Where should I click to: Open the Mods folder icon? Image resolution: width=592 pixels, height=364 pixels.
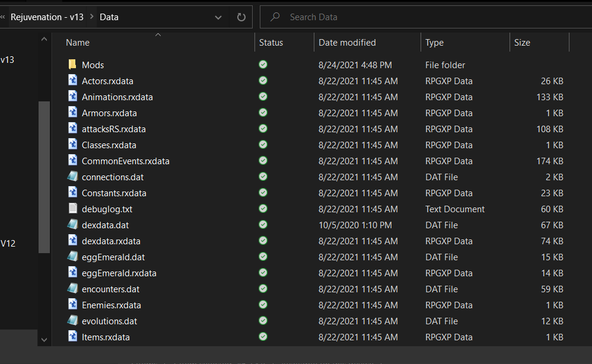click(x=72, y=65)
